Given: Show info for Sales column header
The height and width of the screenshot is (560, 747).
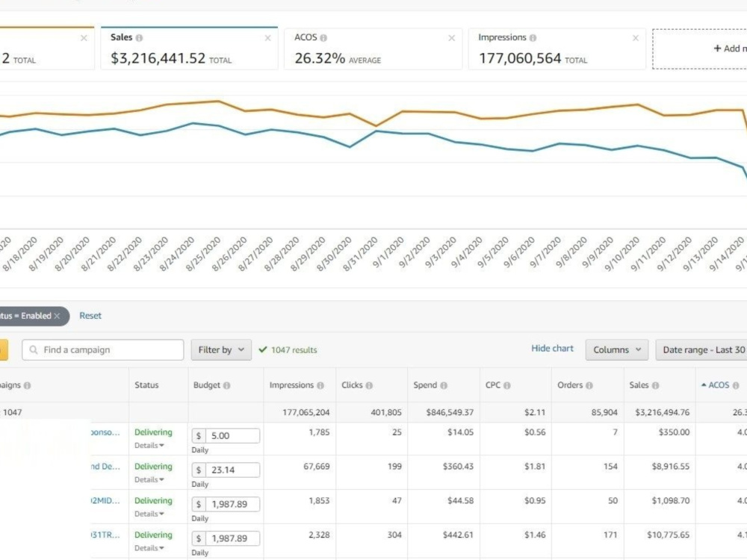Looking at the screenshot, I should 655,385.
